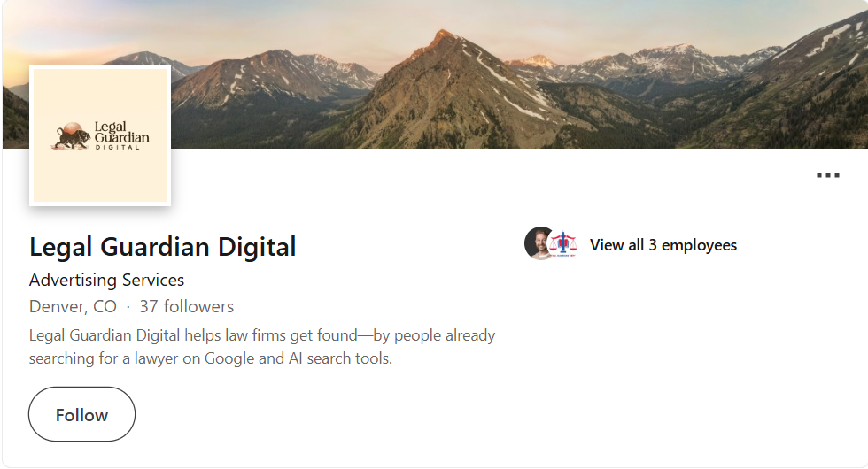
Task: Click the bearded man employee avatar
Action: pos(539,243)
